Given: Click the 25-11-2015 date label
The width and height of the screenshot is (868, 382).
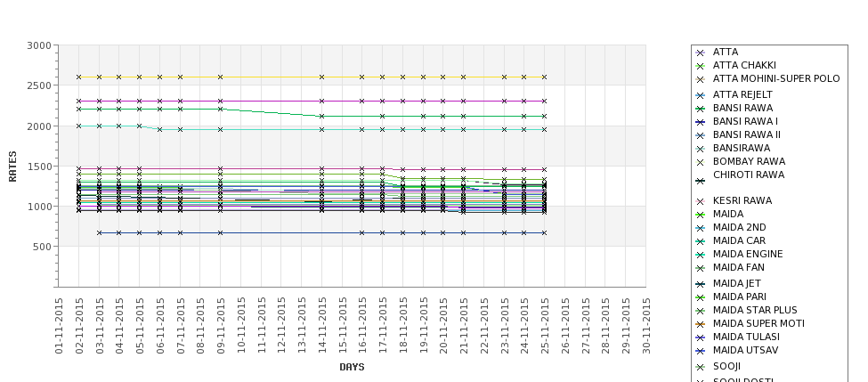Looking at the screenshot, I should tap(544, 326).
